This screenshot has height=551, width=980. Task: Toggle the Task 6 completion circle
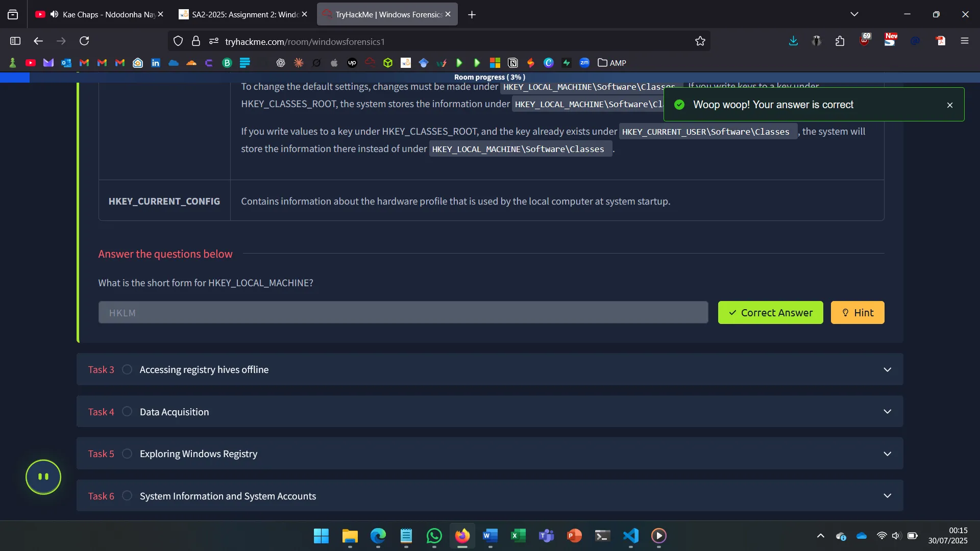pyautogui.click(x=127, y=496)
